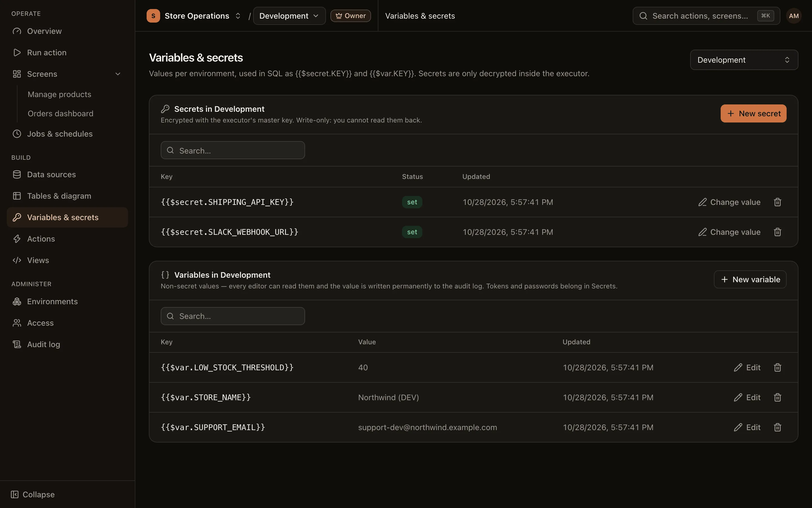812x508 pixels.
Task: Open the AM user avatar menu
Action: [x=794, y=16]
